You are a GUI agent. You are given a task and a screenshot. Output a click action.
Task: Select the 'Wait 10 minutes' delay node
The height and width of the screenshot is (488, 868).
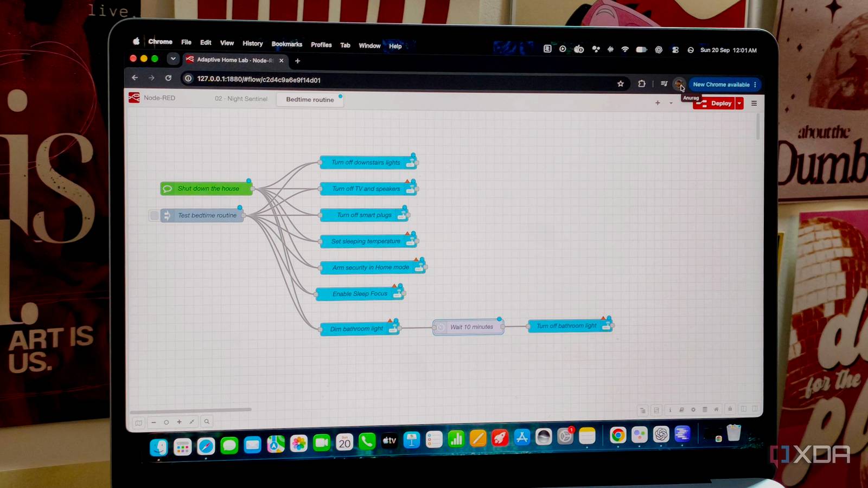(x=468, y=327)
